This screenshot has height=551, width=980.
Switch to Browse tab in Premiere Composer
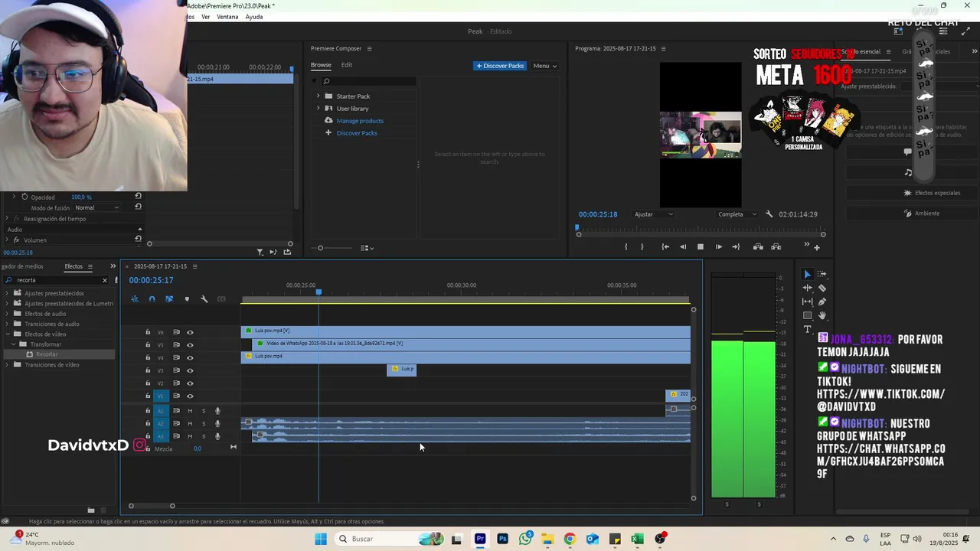click(x=321, y=65)
